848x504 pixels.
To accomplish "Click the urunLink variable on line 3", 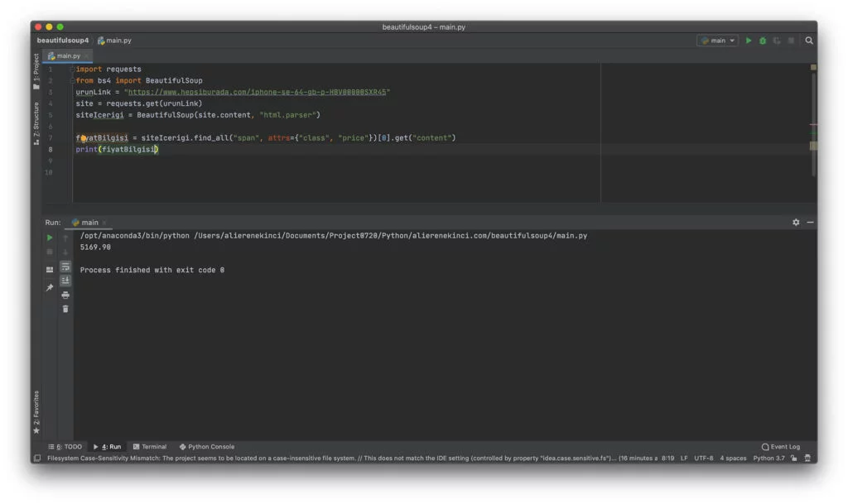I will coord(93,93).
